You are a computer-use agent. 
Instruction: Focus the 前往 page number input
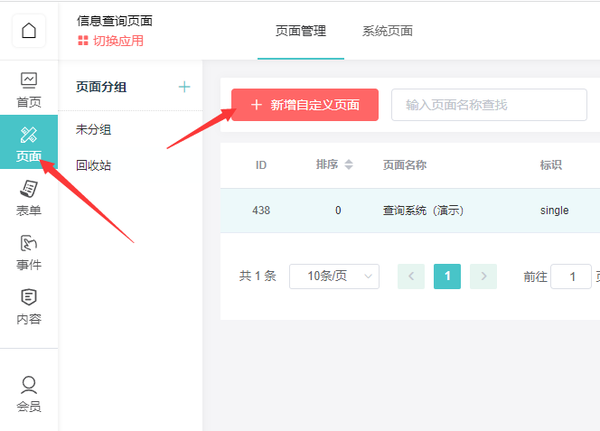click(571, 276)
